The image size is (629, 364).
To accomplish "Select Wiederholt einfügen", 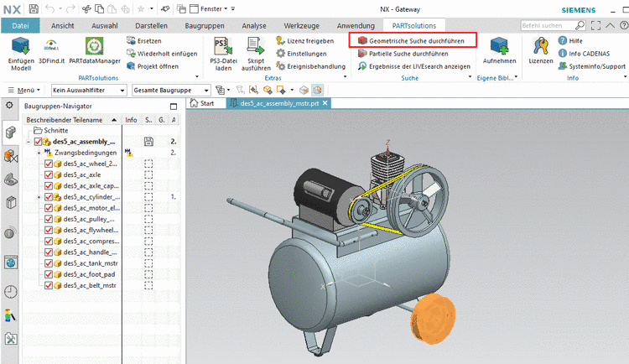I will pyautogui.click(x=162, y=54).
